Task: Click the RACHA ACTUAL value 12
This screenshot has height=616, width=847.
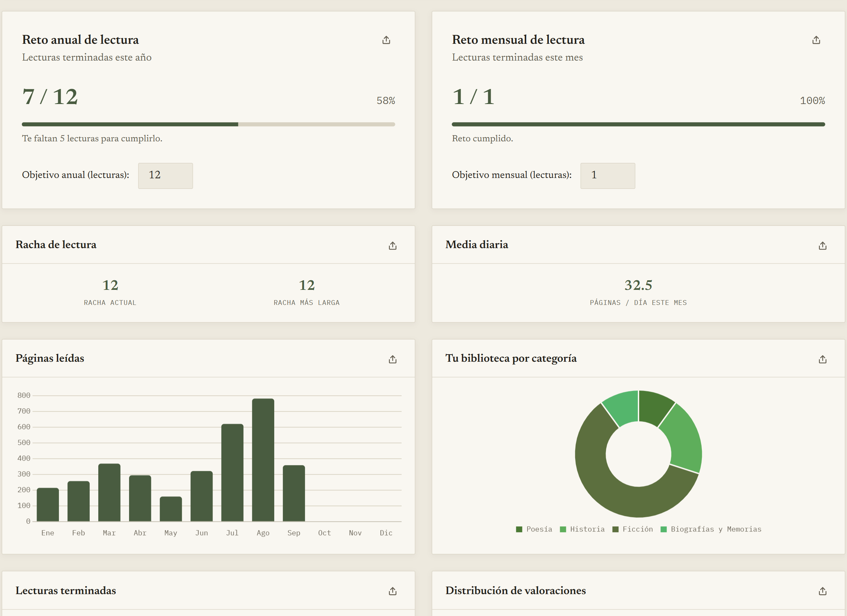Action: (110, 285)
